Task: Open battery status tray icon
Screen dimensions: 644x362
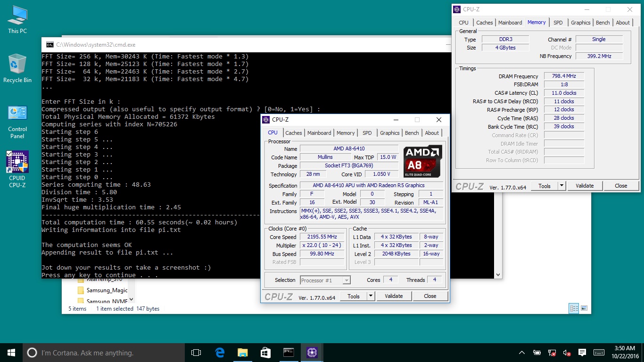Action: click(537, 353)
